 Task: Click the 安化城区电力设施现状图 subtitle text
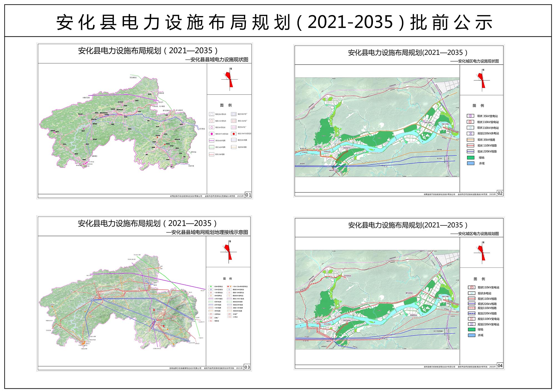tap(478, 61)
